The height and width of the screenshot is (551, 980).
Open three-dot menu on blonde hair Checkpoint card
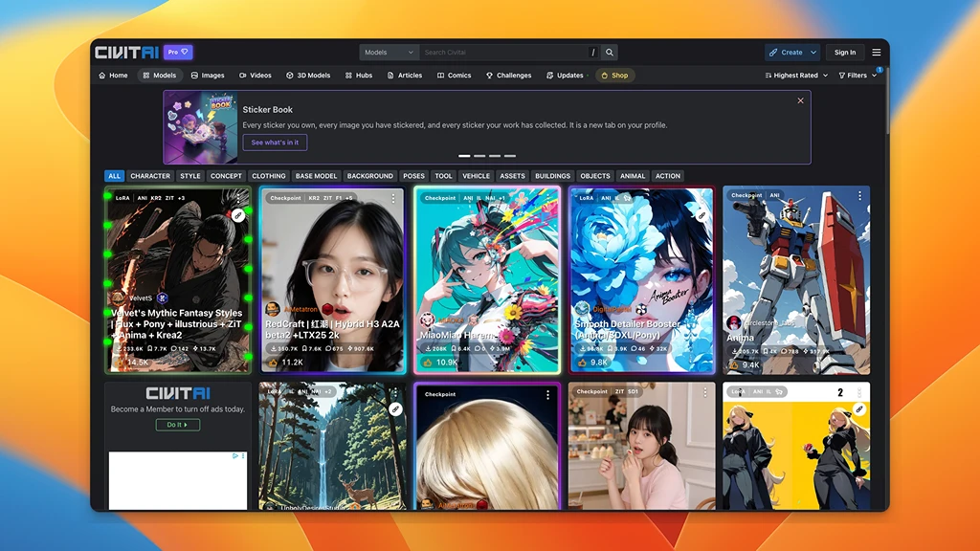tap(547, 395)
